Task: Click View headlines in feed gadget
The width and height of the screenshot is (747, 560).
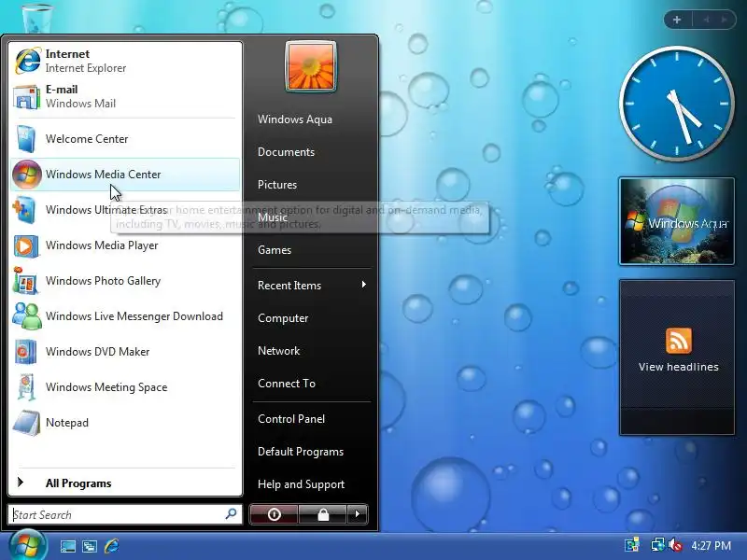Action: click(x=679, y=367)
